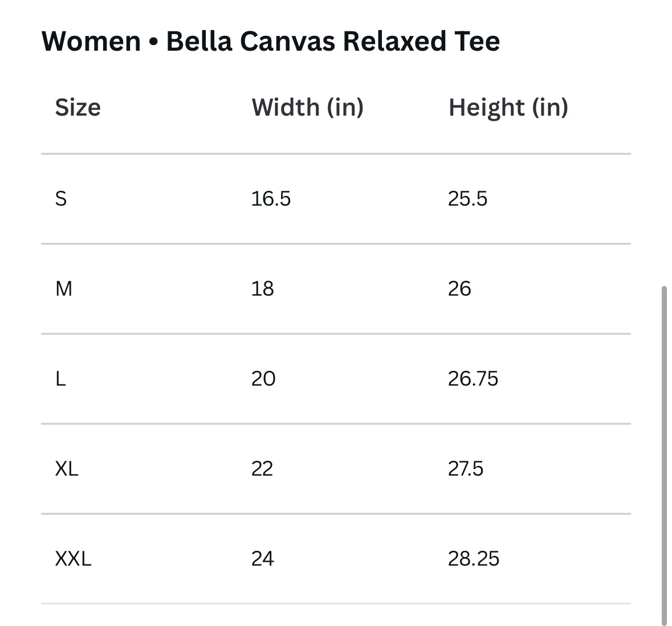The height and width of the screenshot is (626, 672).
Task: Click the 25.5 height value
Action: (467, 199)
